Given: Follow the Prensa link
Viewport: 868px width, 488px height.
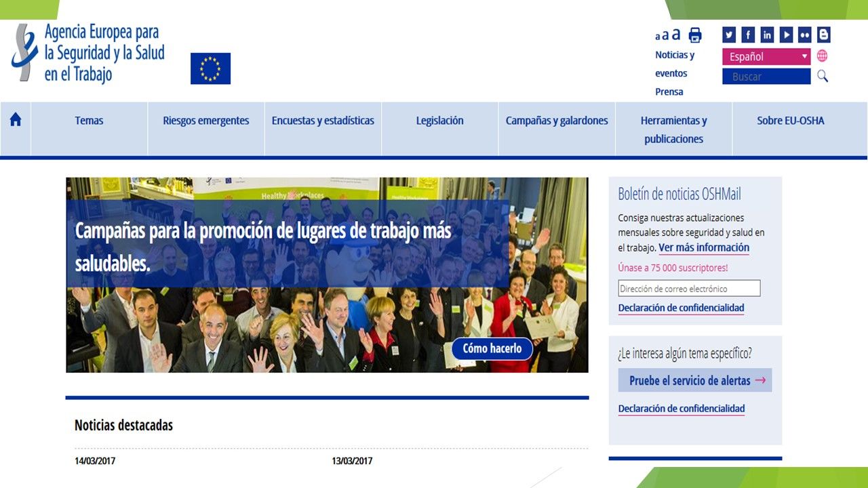Looking at the screenshot, I should pyautogui.click(x=669, y=91).
